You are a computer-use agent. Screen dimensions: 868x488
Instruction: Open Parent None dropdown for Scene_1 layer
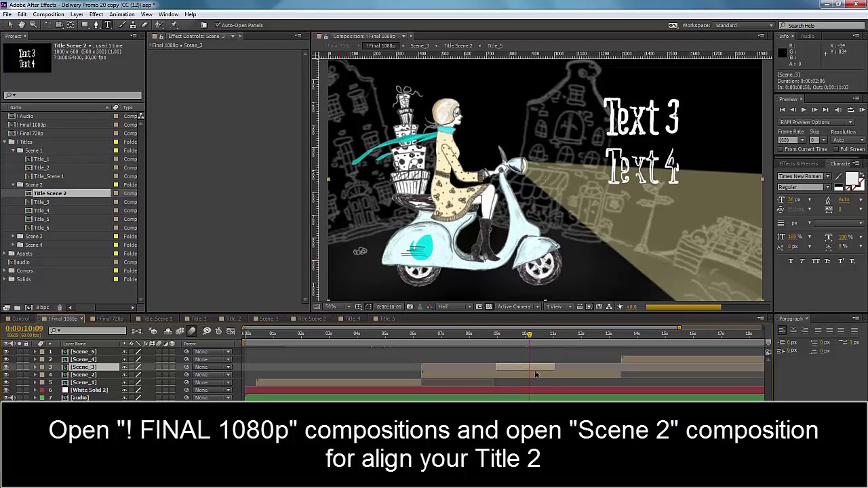[x=212, y=382]
